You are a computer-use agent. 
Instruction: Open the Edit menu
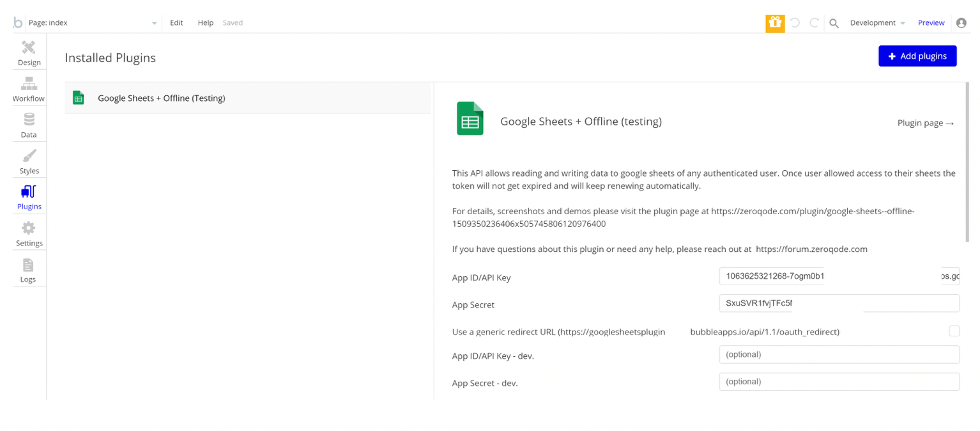[x=176, y=22]
